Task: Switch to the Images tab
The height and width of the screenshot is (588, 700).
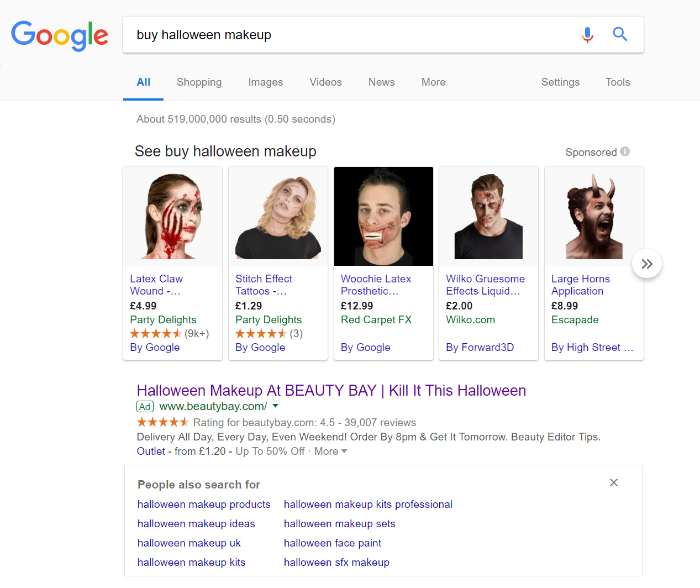Action: (265, 82)
